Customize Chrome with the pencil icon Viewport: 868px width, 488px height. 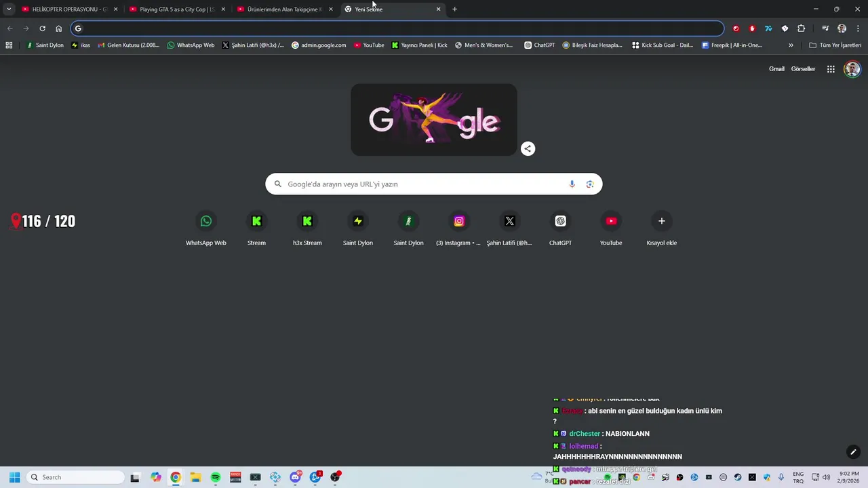point(853,452)
